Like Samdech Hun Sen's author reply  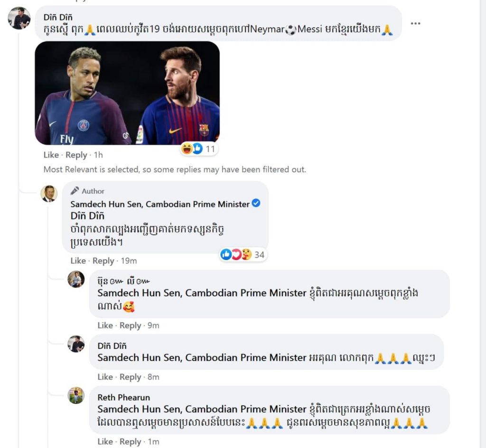pos(78,261)
